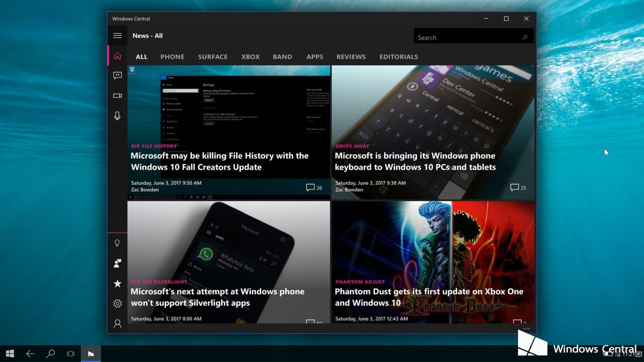Click the Windows Start button on taskbar
Viewport: 644px width, 362px height.
(10, 354)
